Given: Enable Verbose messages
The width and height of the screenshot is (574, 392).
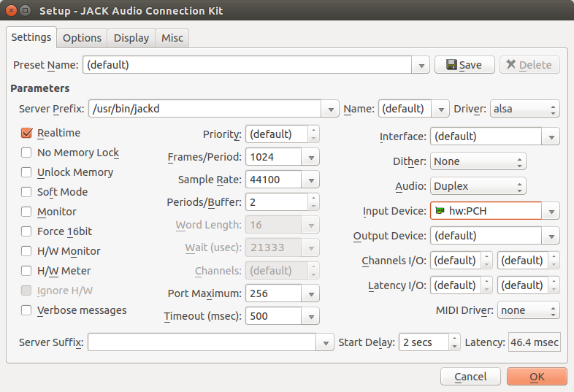Looking at the screenshot, I should coord(26,310).
